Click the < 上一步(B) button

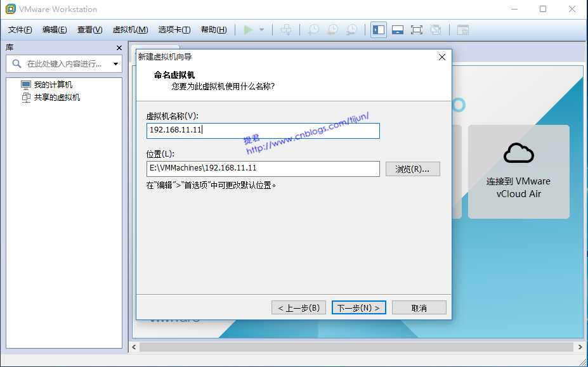[299, 308]
